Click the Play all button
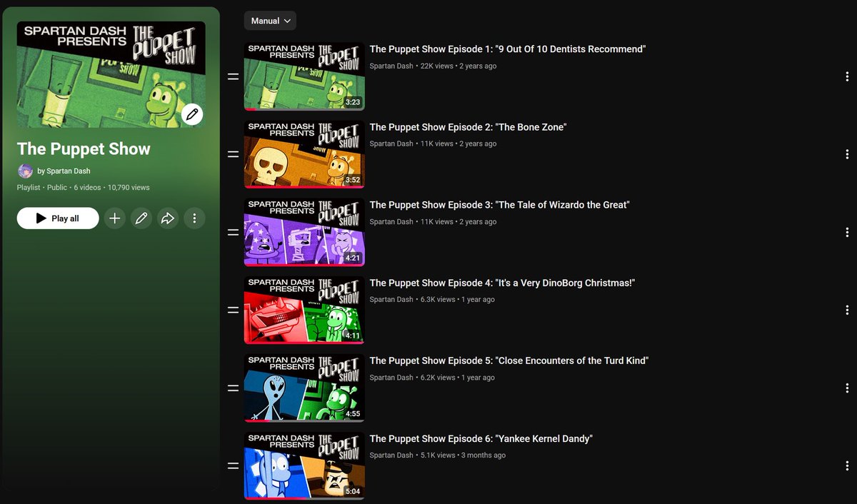The image size is (857, 504). 58,218
